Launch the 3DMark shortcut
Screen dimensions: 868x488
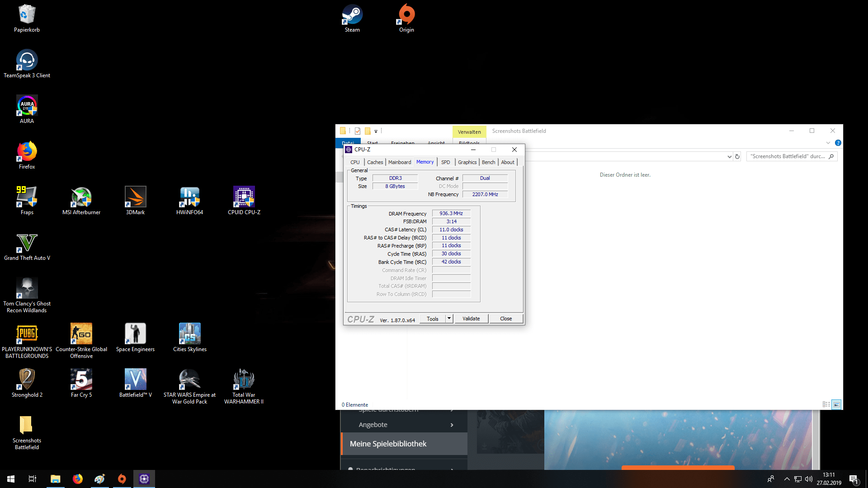coord(135,201)
